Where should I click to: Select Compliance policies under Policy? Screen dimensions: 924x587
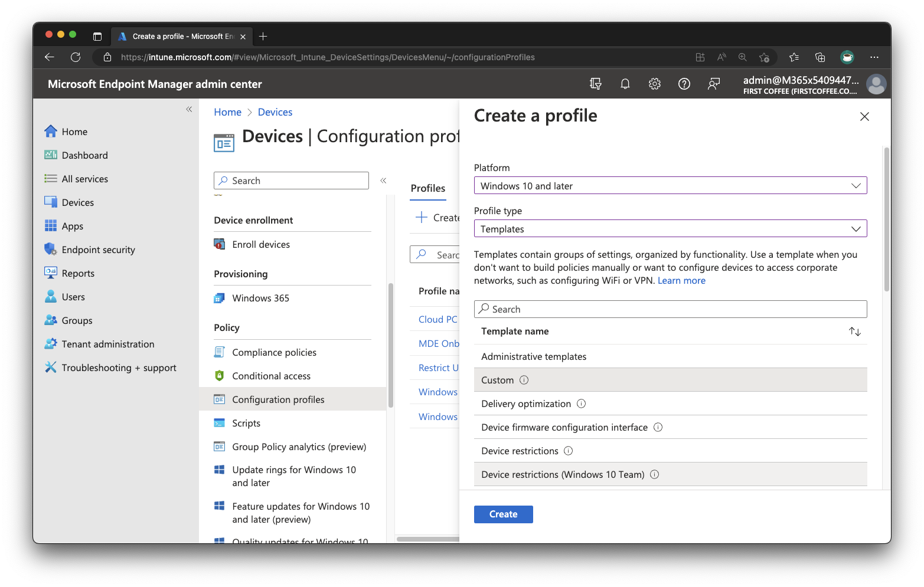point(274,352)
